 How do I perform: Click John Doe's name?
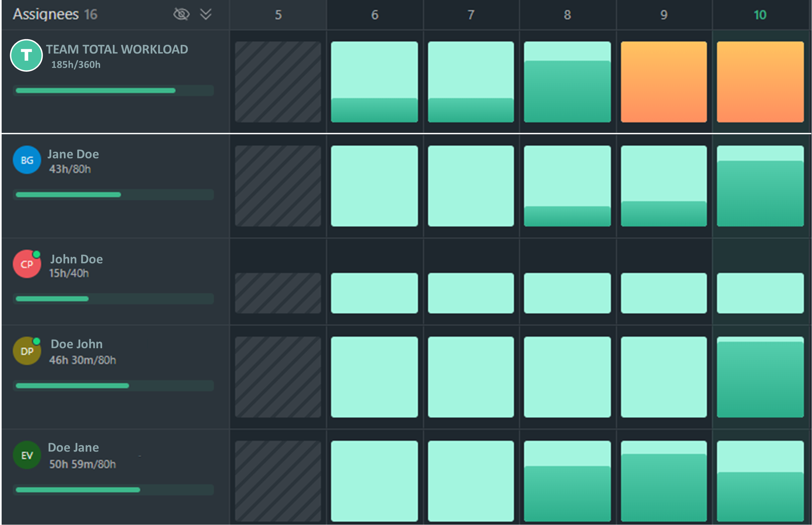coord(76,259)
